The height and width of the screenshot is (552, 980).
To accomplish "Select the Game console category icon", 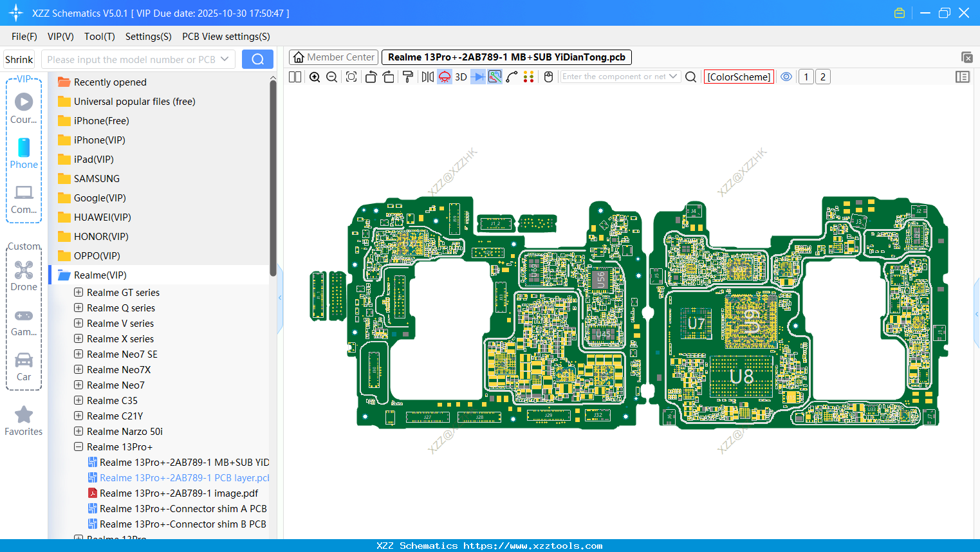I will pyautogui.click(x=24, y=322).
